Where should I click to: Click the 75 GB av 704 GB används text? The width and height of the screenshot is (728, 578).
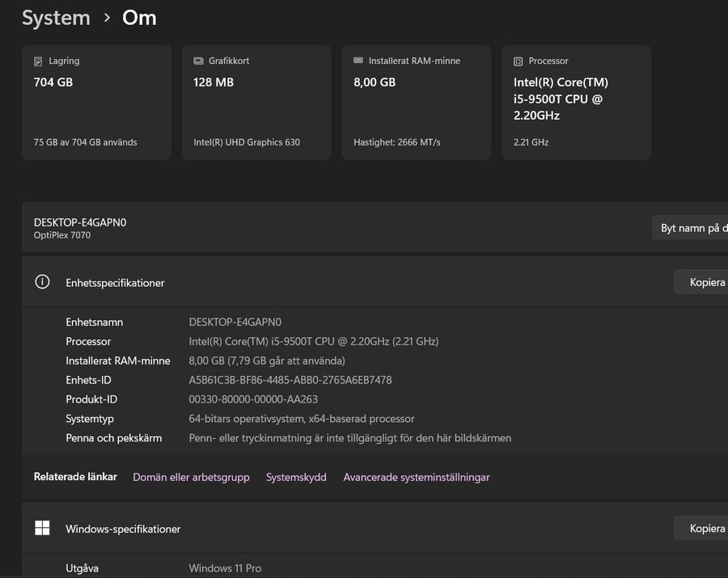click(x=86, y=142)
